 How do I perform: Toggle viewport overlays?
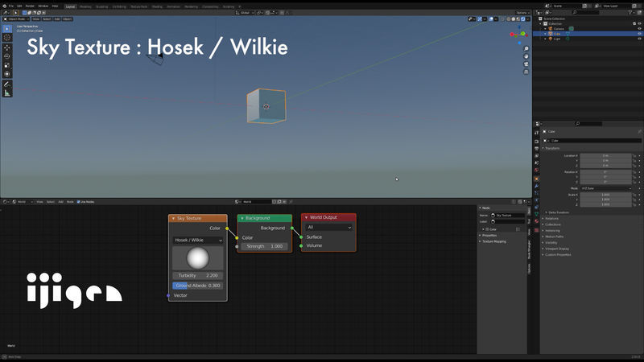(x=491, y=19)
